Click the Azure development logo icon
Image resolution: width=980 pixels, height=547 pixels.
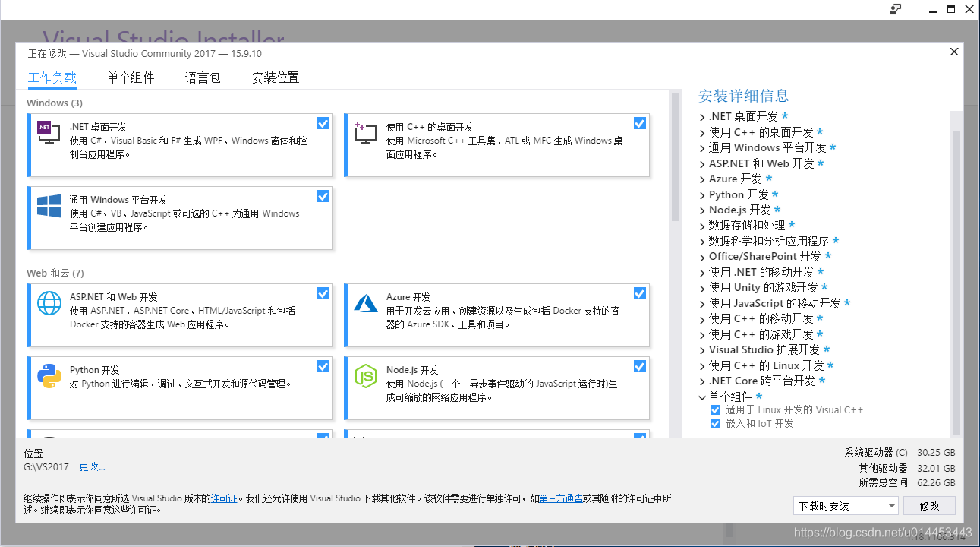[x=365, y=302]
